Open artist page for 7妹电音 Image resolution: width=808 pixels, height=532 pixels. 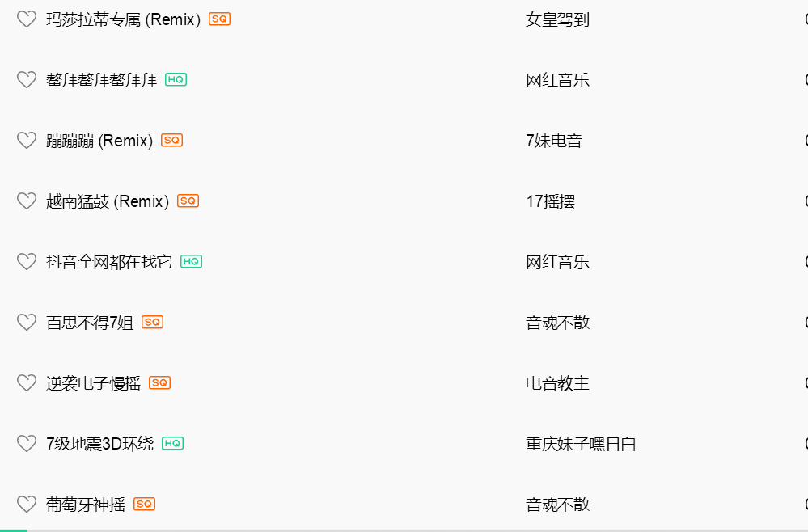553,141
